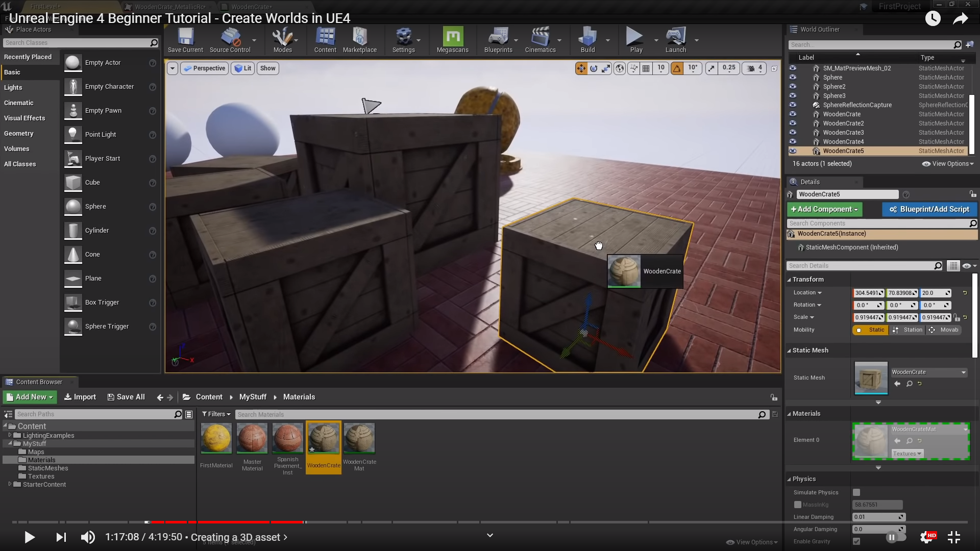Open the editor Settings gears icon
Screen dimensions: 980x551
tap(403, 37)
